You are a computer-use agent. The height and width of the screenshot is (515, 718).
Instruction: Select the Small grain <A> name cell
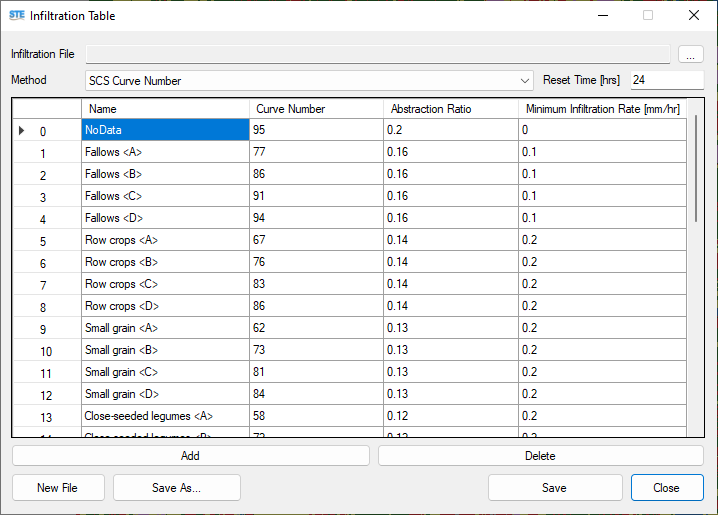tap(165, 327)
